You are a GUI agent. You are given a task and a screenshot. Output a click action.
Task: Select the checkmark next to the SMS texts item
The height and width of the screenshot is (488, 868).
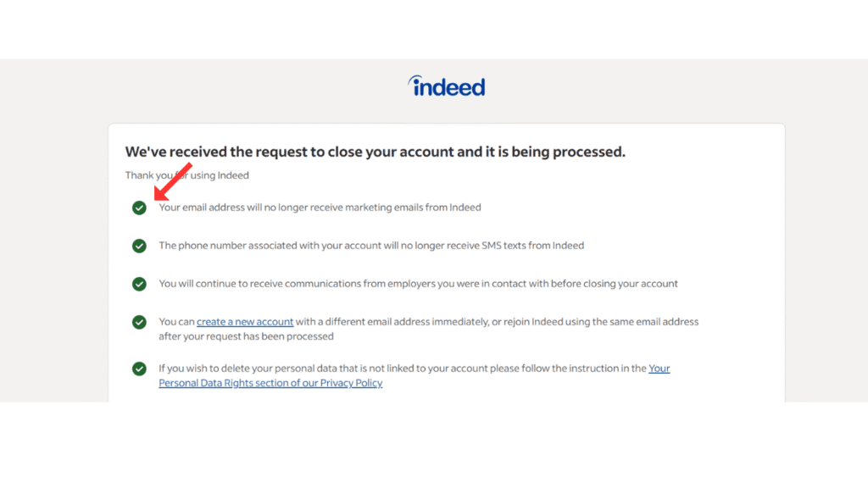point(139,246)
